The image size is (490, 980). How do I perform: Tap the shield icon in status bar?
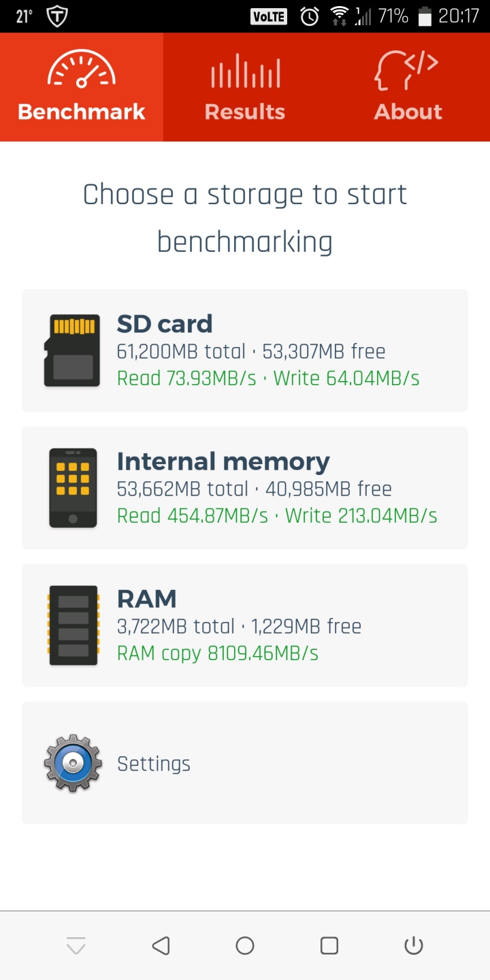57,17
